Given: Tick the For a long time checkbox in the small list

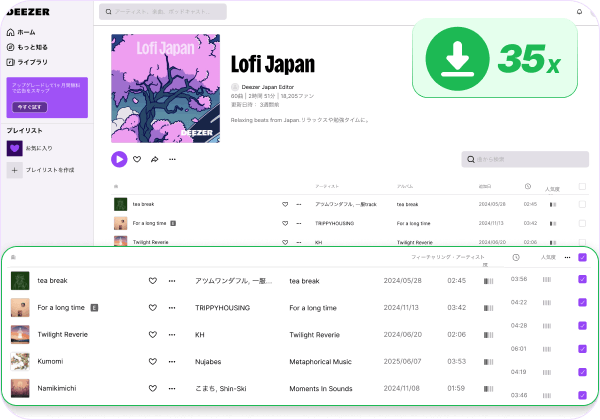Looking at the screenshot, I should click(x=582, y=223).
